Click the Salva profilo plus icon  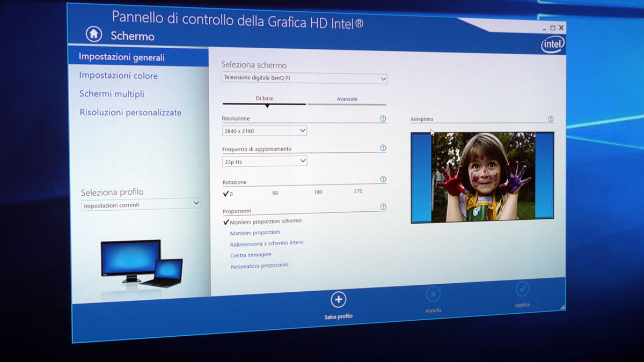click(338, 299)
